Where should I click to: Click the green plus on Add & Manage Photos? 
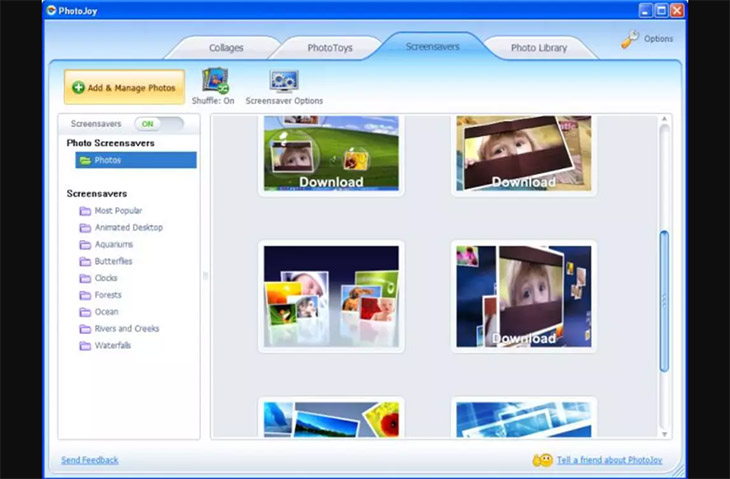point(78,88)
